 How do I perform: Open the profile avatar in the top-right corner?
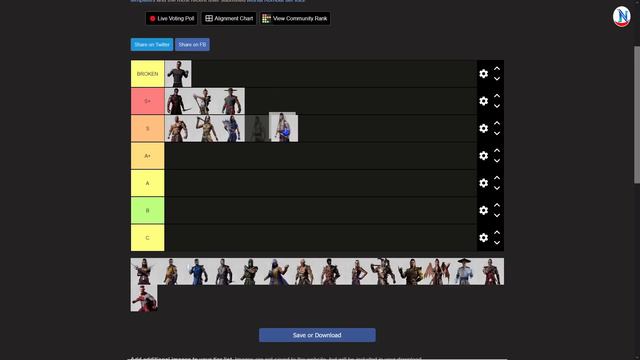[x=622, y=17]
